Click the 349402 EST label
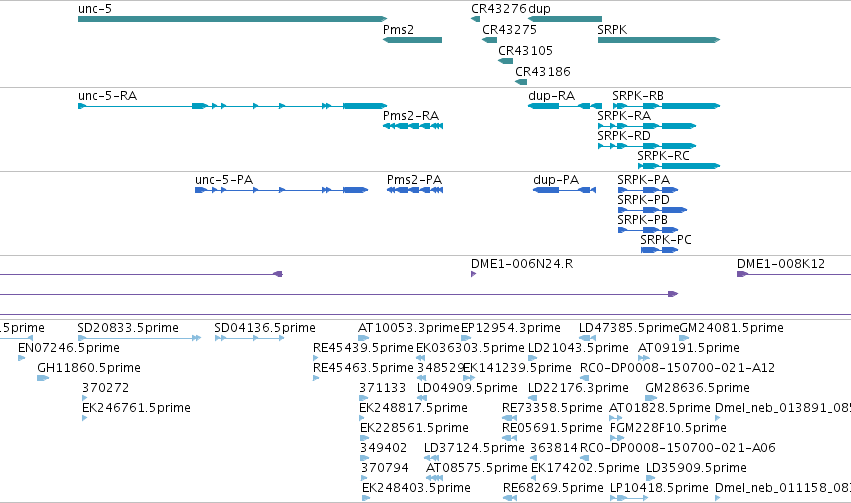 [x=383, y=448]
